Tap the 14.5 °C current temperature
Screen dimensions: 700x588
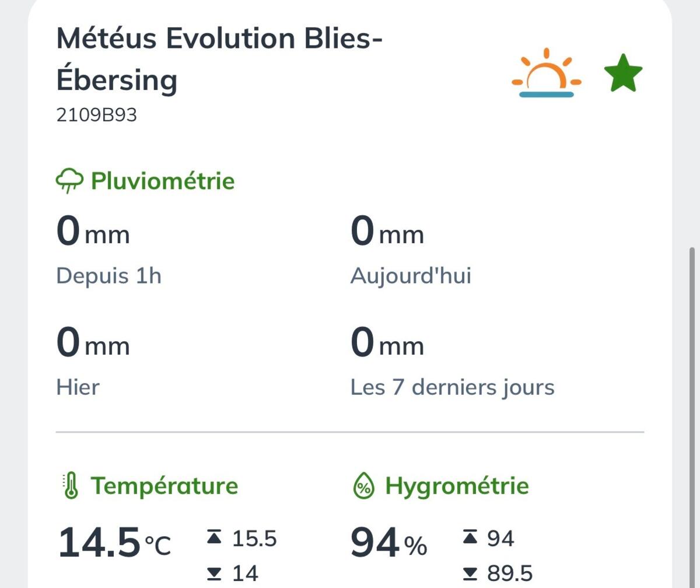point(114,543)
